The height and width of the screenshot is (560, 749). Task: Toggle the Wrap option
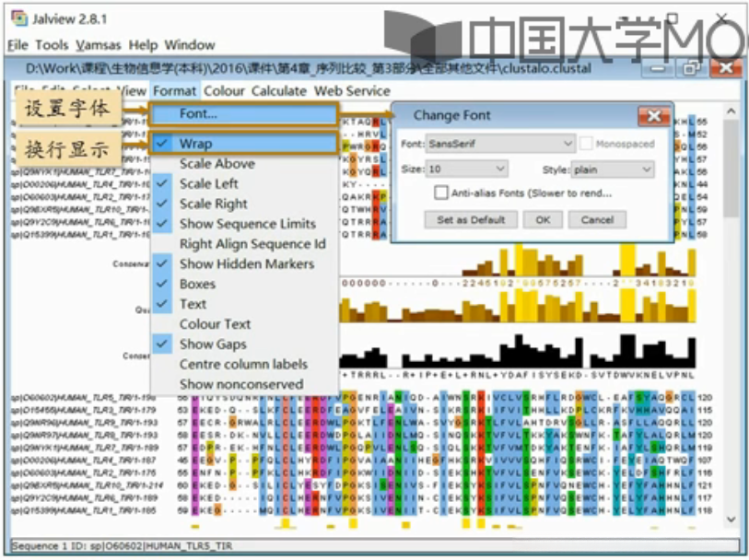[x=244, y=144]
